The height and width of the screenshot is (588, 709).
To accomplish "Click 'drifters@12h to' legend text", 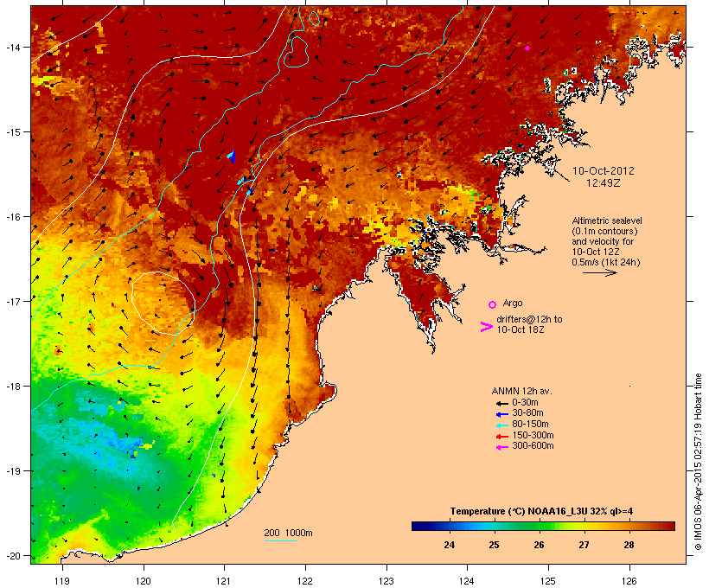I will pyautogui.click(x=529, y=319).
